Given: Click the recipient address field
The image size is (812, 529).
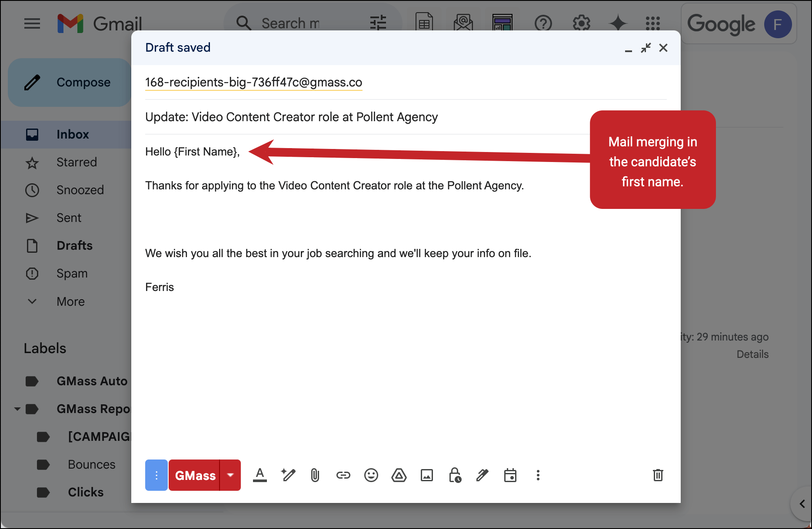Looking at the screenshot, I should (x=406, y=83).
